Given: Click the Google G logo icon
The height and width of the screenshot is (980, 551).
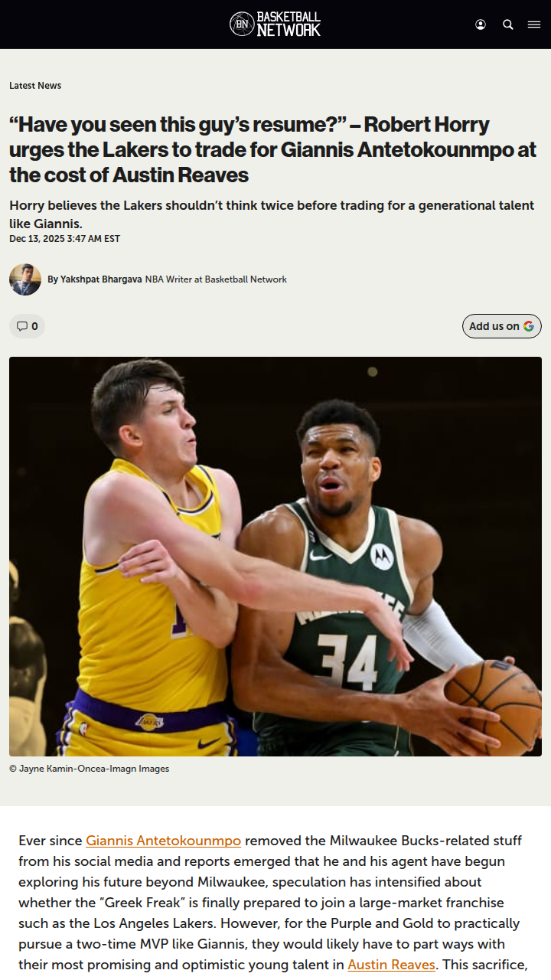Looking at the screenshot, I should [529, 326].
